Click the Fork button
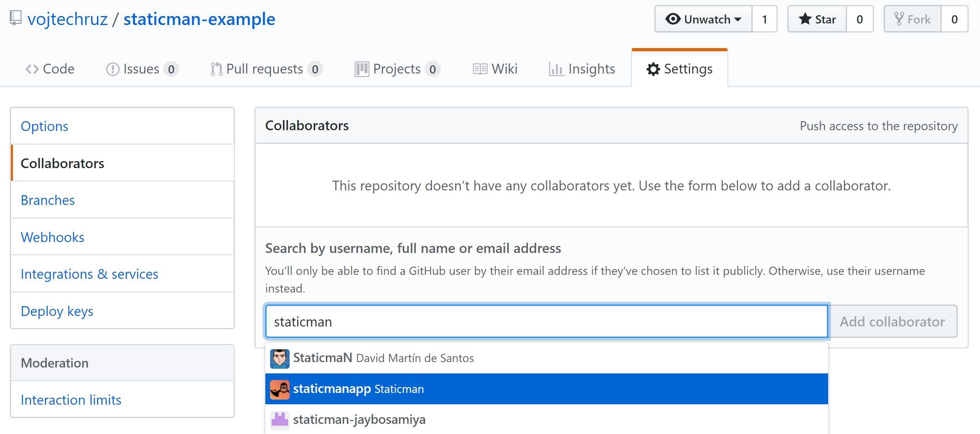Image resolution: width=980 pixels, height=434 pixels. pyautogui.click(x=912, y=19)
